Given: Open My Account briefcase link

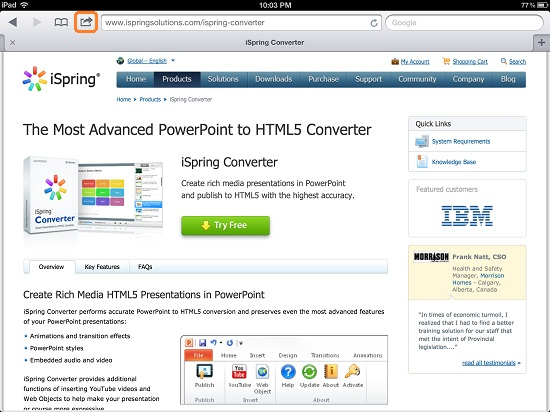Looking at the screenshot, I should (x=410, y=61).
